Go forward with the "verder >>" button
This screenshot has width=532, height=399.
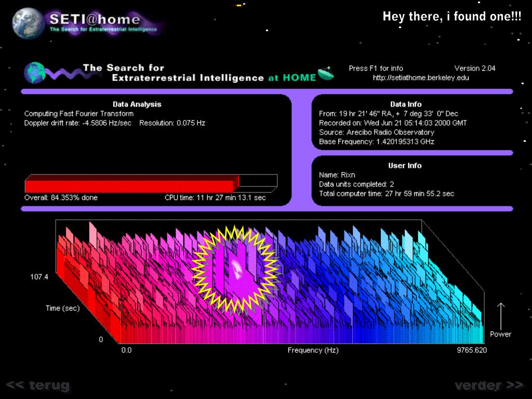pos(488,385)
